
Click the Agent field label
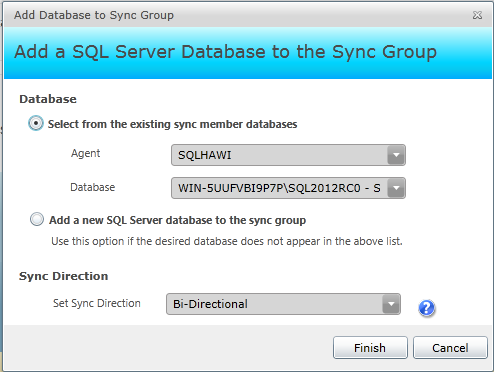click(85, 154)
